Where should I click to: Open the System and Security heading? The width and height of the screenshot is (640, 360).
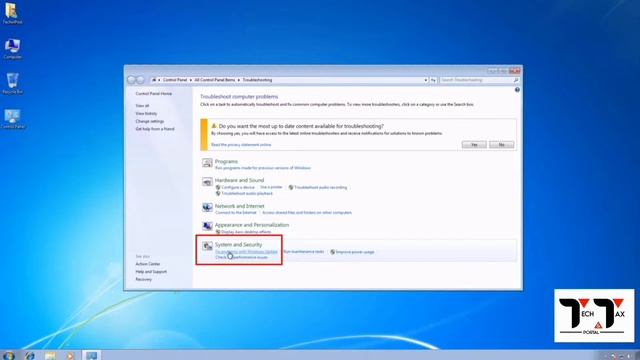pos(238,244)
